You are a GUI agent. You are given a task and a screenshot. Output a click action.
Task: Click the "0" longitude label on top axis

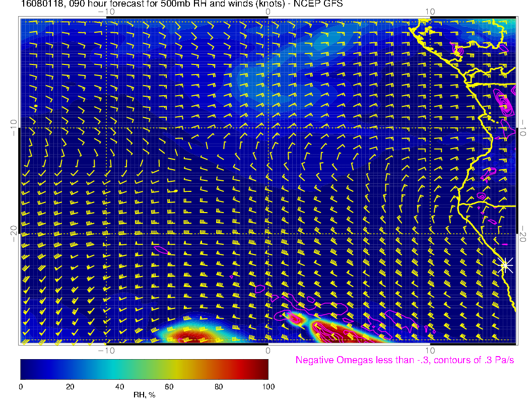click(268, 12)
